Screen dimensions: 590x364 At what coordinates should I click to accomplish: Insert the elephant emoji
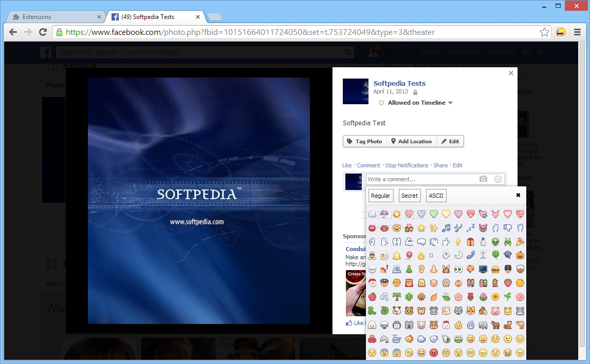[483, 325]
